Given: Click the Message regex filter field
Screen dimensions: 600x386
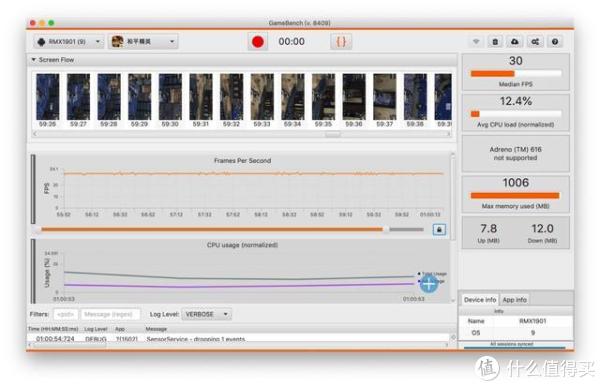Looking at the screenshot, I should (110, 314).
